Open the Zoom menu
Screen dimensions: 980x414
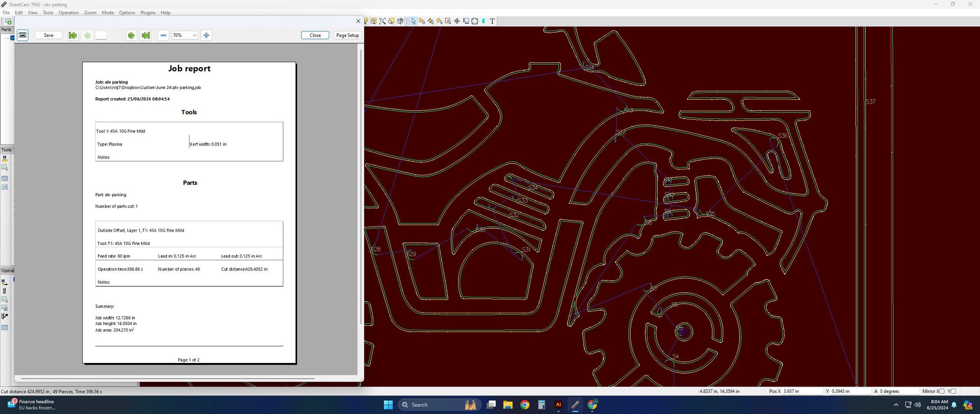tap(90, 13)
